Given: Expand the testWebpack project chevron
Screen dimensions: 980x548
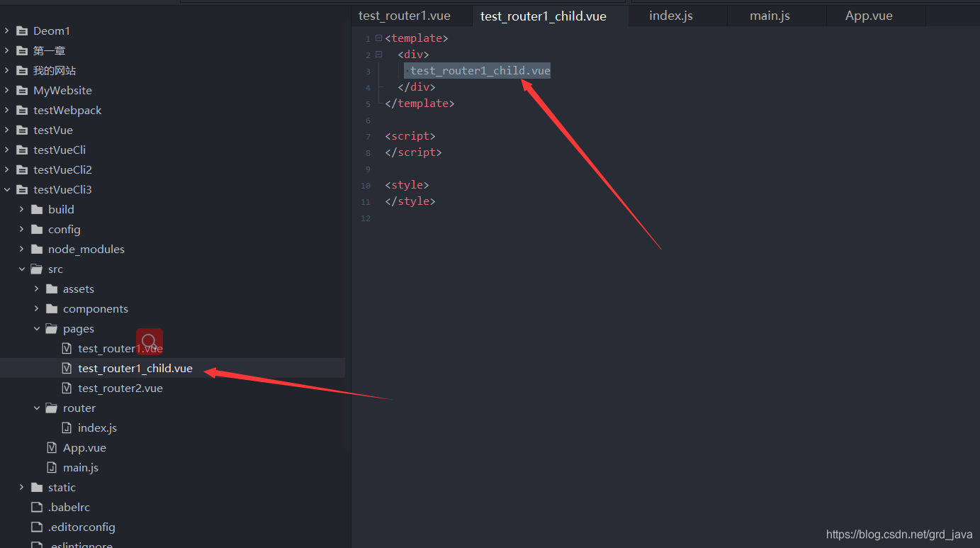Looking at the screenshot, I should coord(7,110).
